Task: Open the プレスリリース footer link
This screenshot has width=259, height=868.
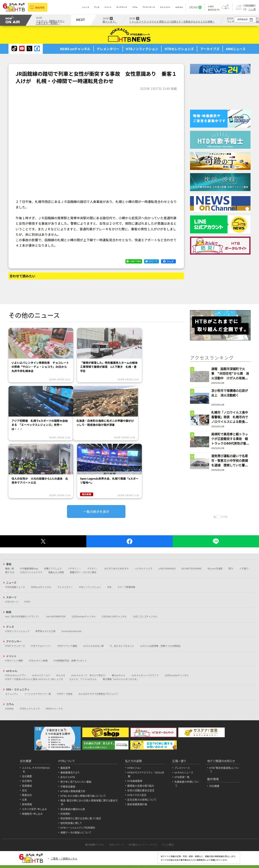Action: 182,768
